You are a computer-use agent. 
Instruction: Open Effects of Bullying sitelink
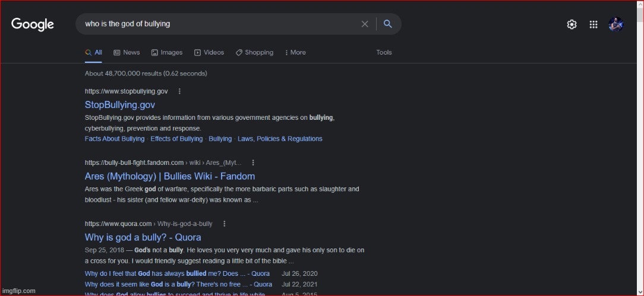[176, 139]
